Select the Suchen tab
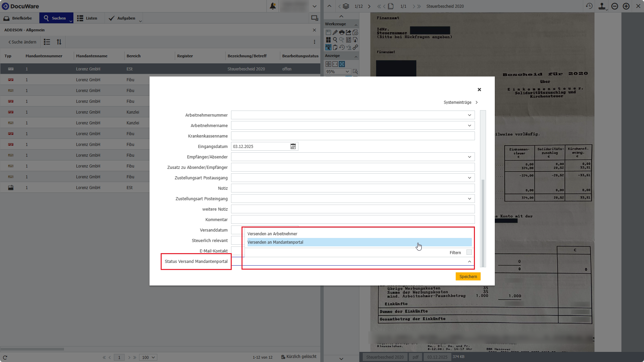644x362 pixels. point(56,18)
